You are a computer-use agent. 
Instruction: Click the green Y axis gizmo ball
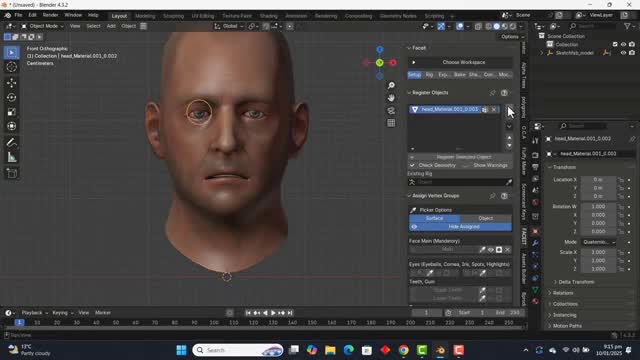(380, 63)
